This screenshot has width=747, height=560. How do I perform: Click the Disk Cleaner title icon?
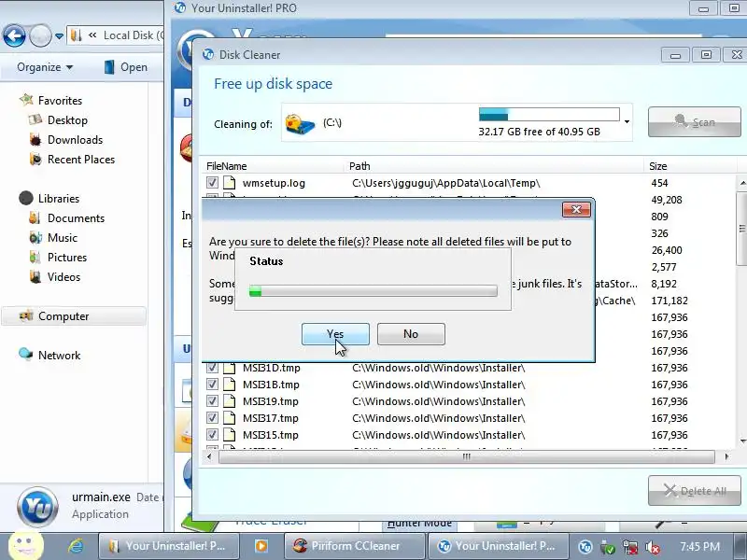[208, 54]
